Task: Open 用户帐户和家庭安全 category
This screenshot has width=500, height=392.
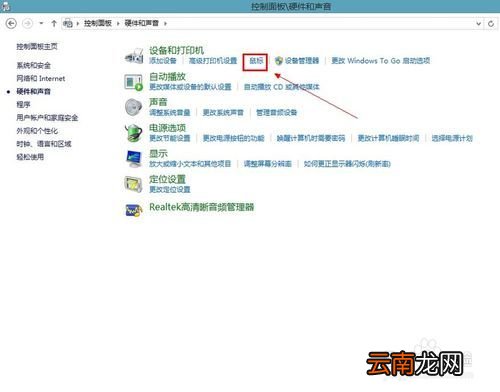Action: click(47, 118)
